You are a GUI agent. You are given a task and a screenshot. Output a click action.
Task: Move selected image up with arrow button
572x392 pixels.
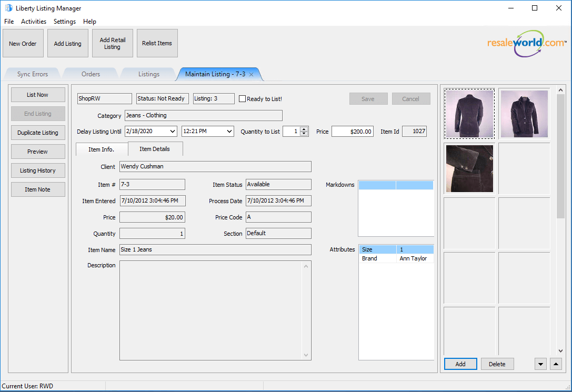556,364
